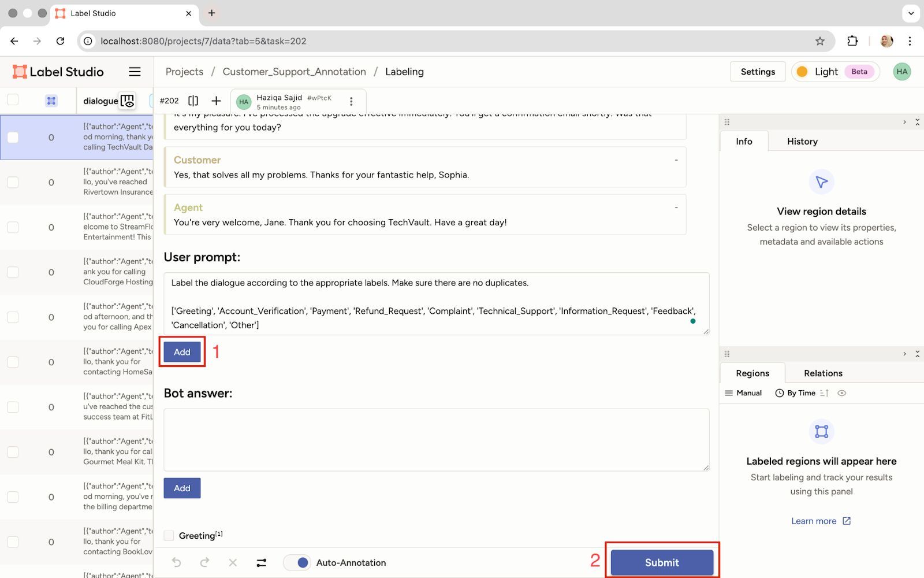Image resolution: width=924 pixels, height=578 pixels.
Task: Open the By Time ordering dropdown
Action: pyautogui.click(x=796, y=393)
